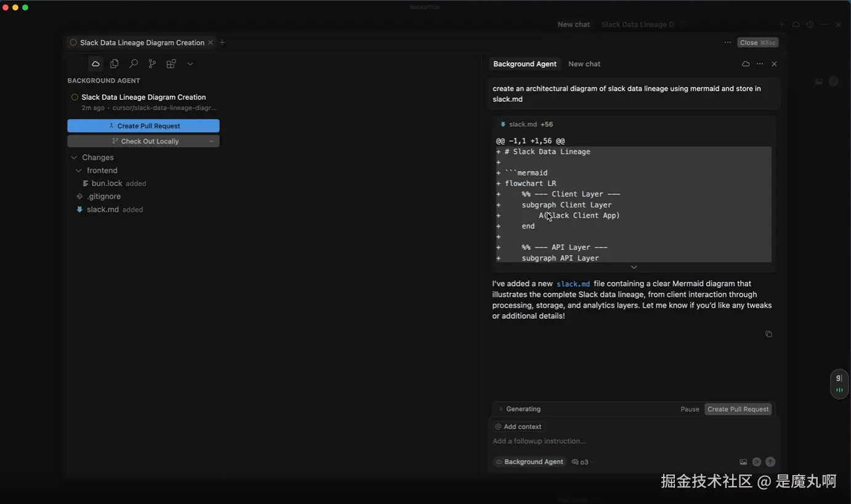Open the slack.md +56 diff file header
This screenshot has width=851, height=504.
[527, 124]
